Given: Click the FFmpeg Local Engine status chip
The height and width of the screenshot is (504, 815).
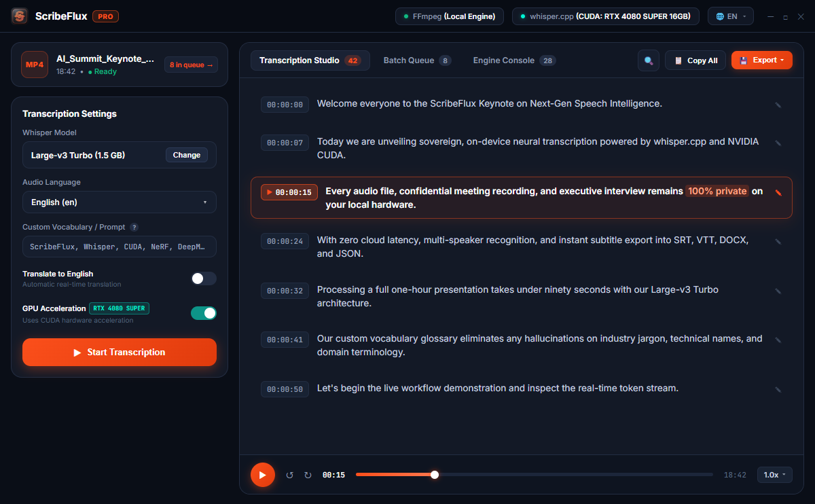Looking at the screenshot, I should pos(450,16).
